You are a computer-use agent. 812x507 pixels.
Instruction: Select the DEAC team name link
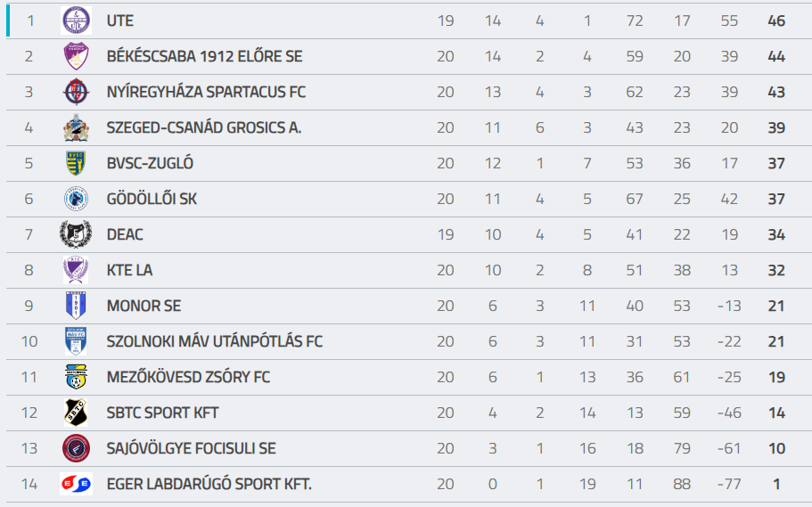125,234
